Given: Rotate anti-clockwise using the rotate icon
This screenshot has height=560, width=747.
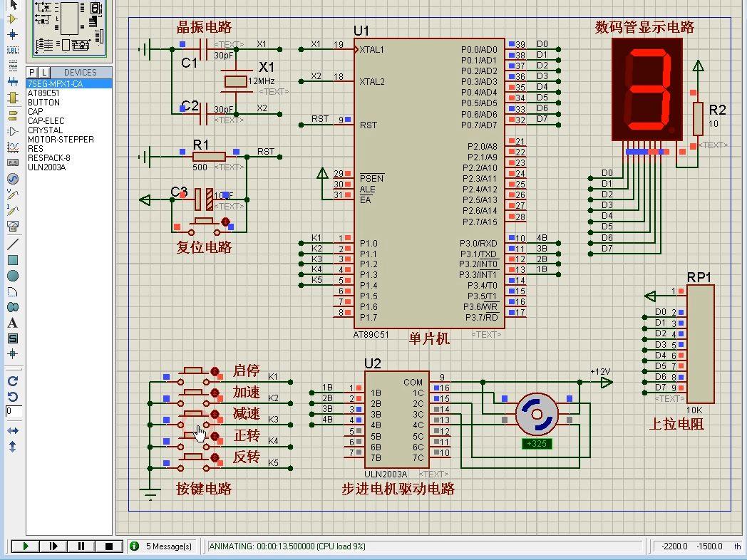Looking at the screenshot, I should point(13,397).
